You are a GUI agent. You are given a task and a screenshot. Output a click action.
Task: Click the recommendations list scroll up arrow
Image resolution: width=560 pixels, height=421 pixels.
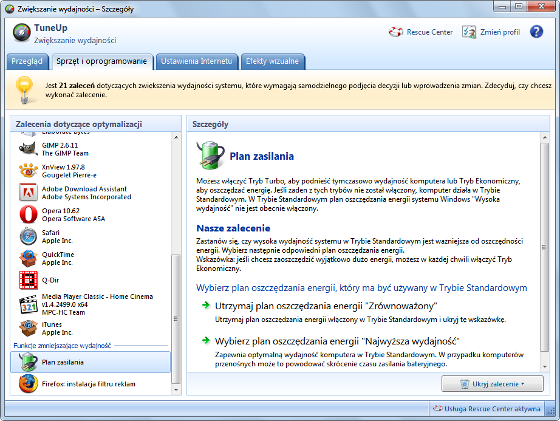pos(176,137)
